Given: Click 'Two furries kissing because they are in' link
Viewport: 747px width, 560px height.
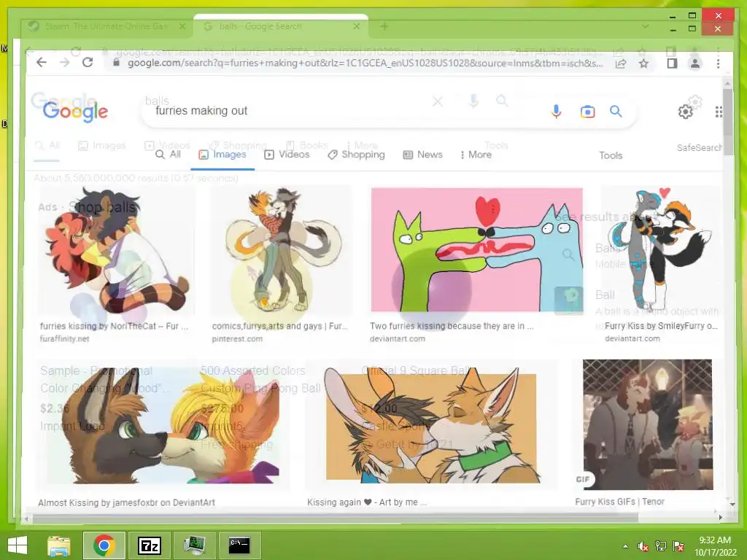Looking at the screenshot, I should 452,326.
